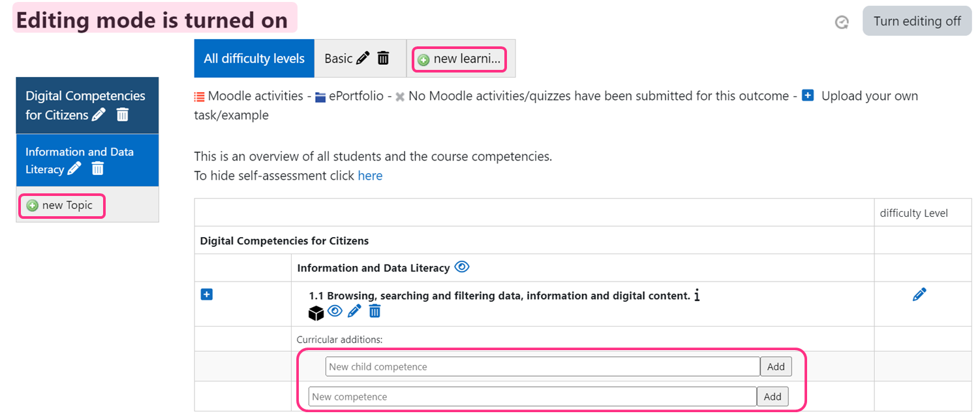Image resolution: width=980 pixels, height=420 pixels.
Task: Switch to All difficulty levels tab
Action: pos(254,59)
